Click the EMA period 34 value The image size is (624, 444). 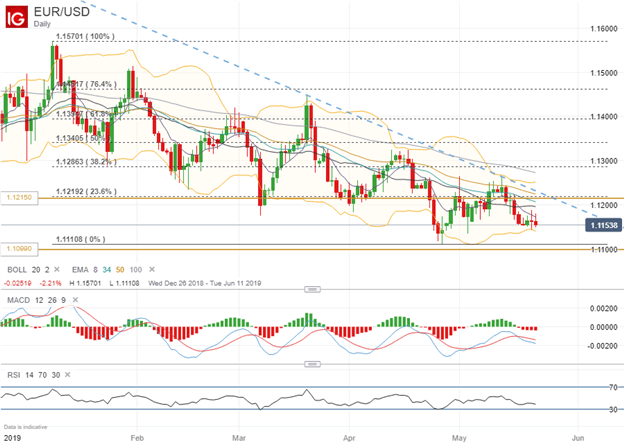107,270
